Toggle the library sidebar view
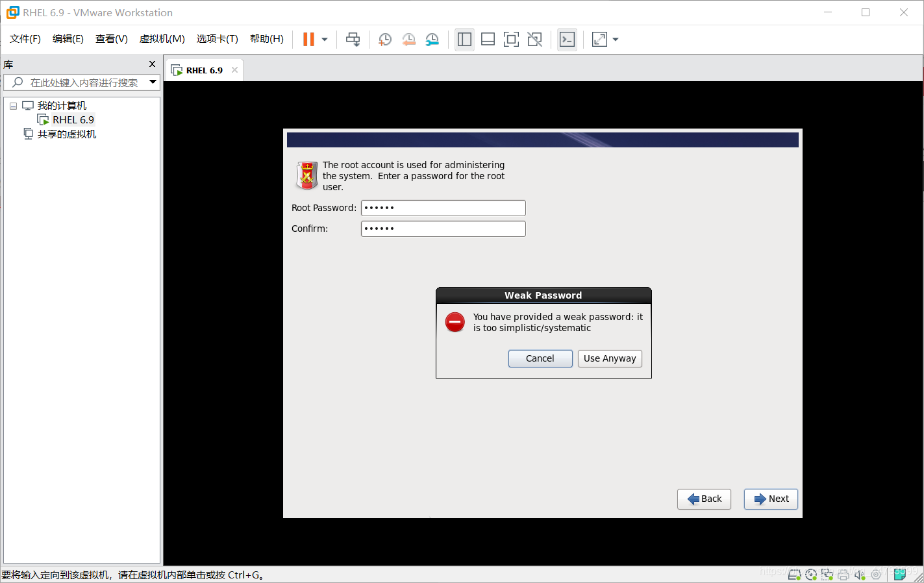 464,40
